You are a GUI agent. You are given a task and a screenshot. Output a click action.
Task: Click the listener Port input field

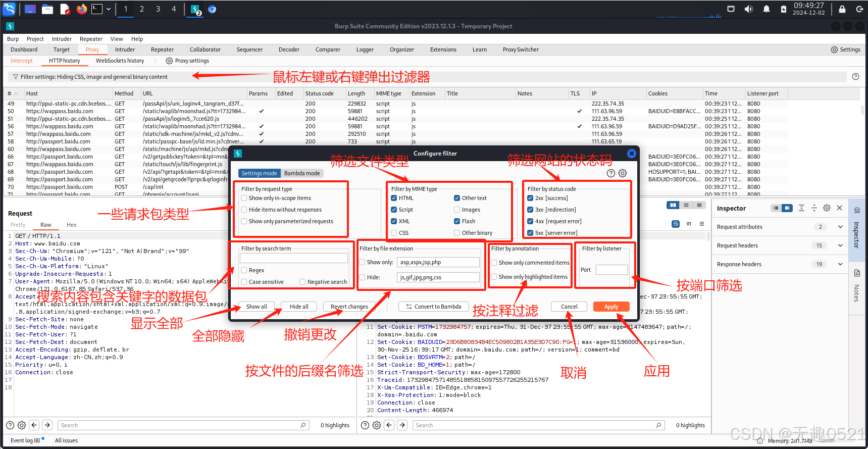point(611,270)
